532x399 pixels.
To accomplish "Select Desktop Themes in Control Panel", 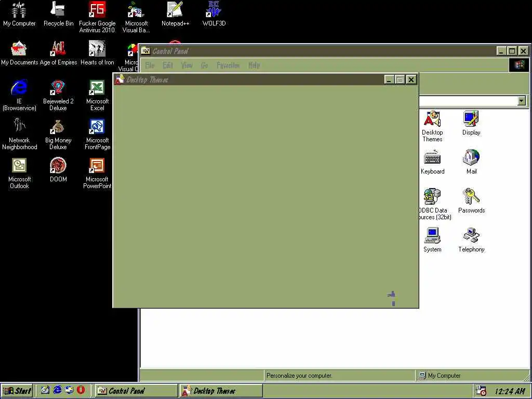I will [x=432, y=126].
